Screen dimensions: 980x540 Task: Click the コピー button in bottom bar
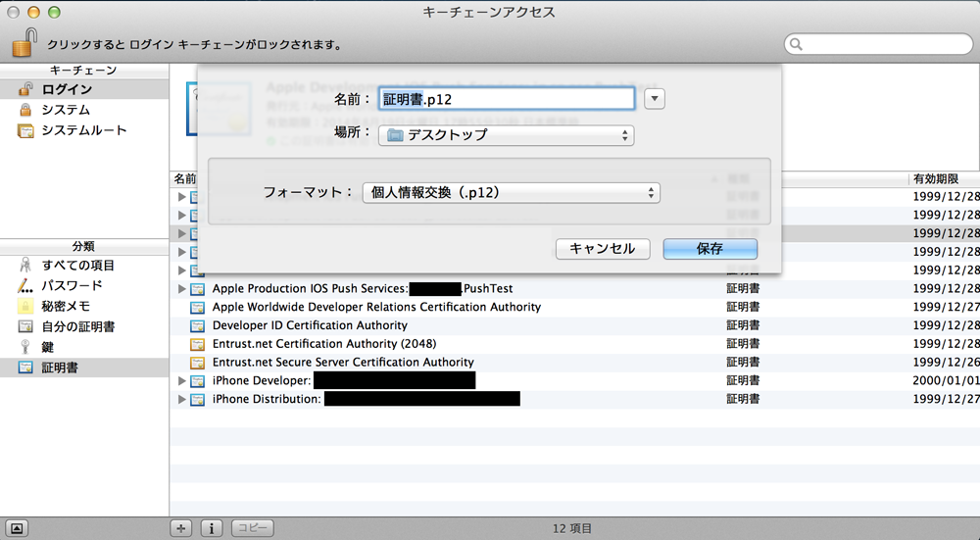[x=253, y=528]
